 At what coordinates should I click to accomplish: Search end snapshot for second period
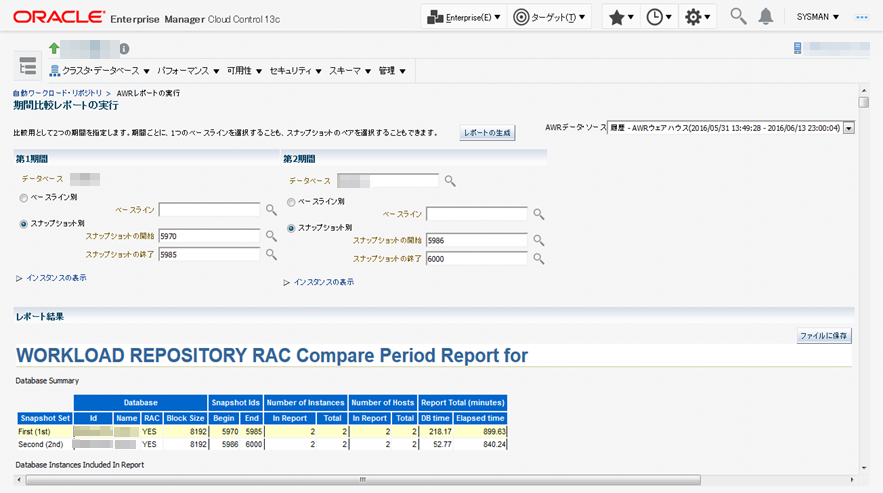[538, 259]
